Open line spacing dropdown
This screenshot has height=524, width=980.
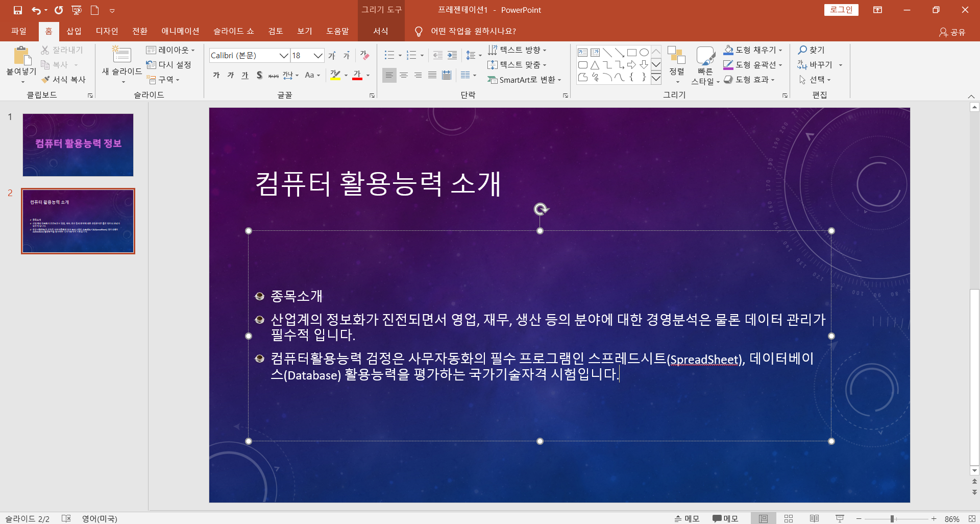click(473, 55)
